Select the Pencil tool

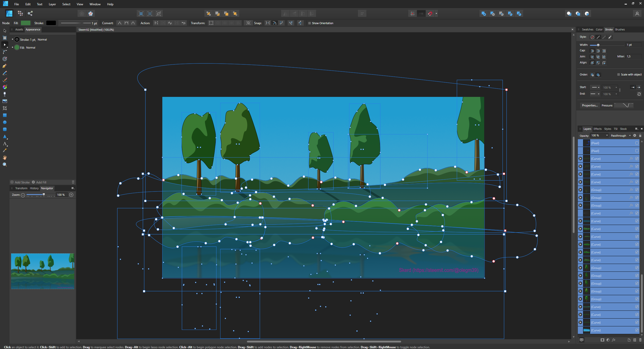point(5,73)
